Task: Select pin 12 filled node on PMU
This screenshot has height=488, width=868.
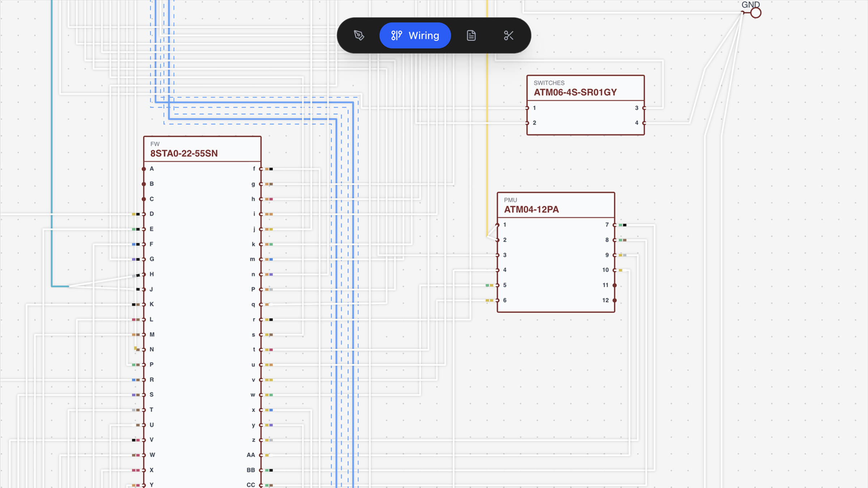Action: pyautogui.click(x=614, y=300)
